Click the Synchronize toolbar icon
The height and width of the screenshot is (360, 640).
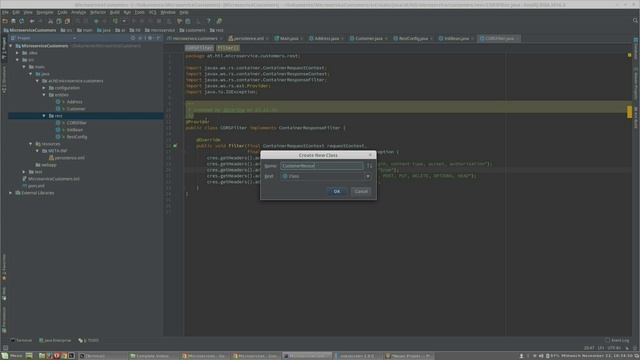(x=22, y=21)
